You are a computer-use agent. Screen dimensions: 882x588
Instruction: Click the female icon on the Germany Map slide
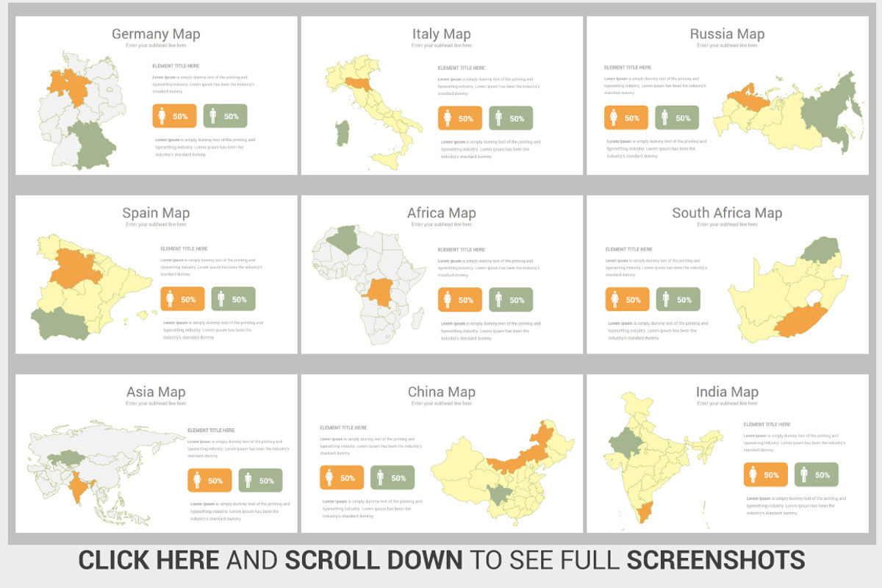click(x=162, y=116)
